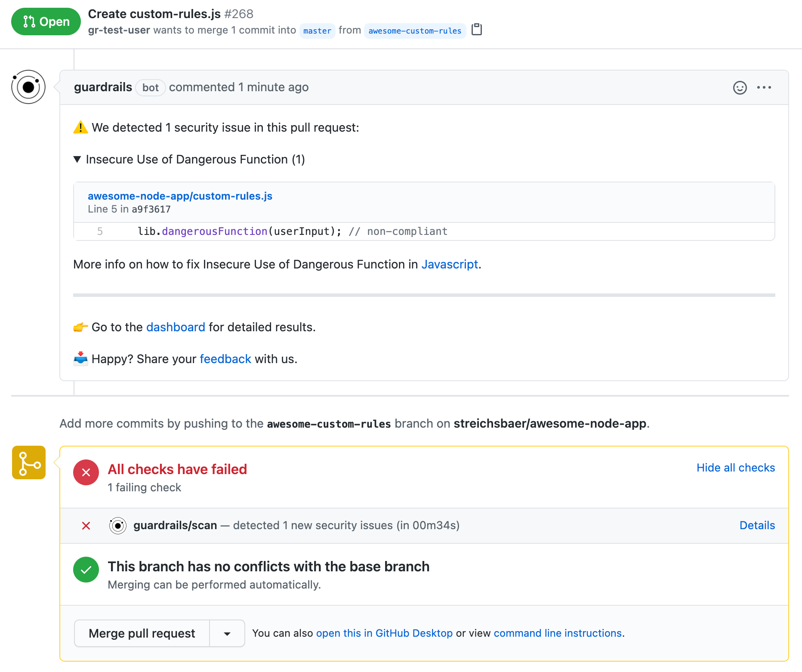This screenshot has height=672, width=802.
Task: Click the Merge pull request button
Action: coord(142,633)
